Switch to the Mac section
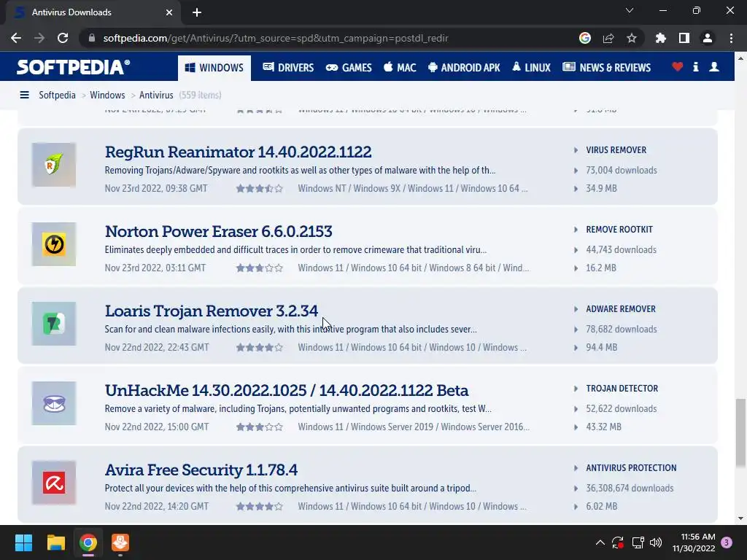The width and height of the screenshot is (747, 560). (400, 68)
